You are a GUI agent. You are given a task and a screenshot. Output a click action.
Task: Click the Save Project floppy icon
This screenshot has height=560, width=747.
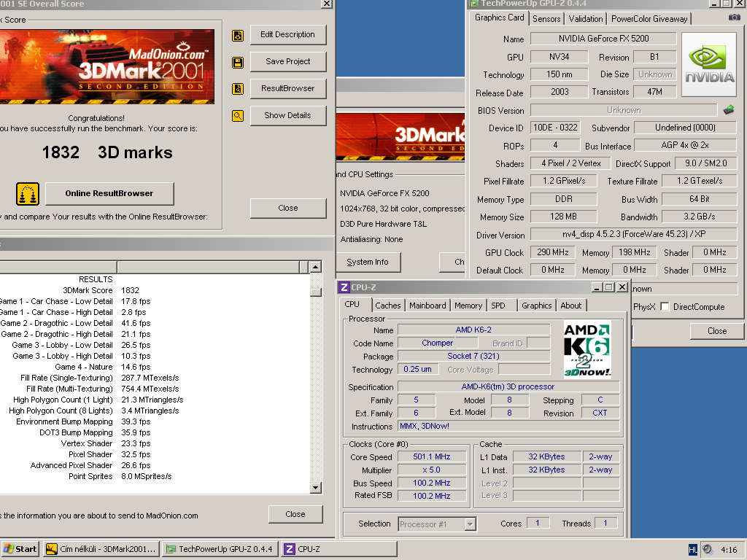pos(238,63)
